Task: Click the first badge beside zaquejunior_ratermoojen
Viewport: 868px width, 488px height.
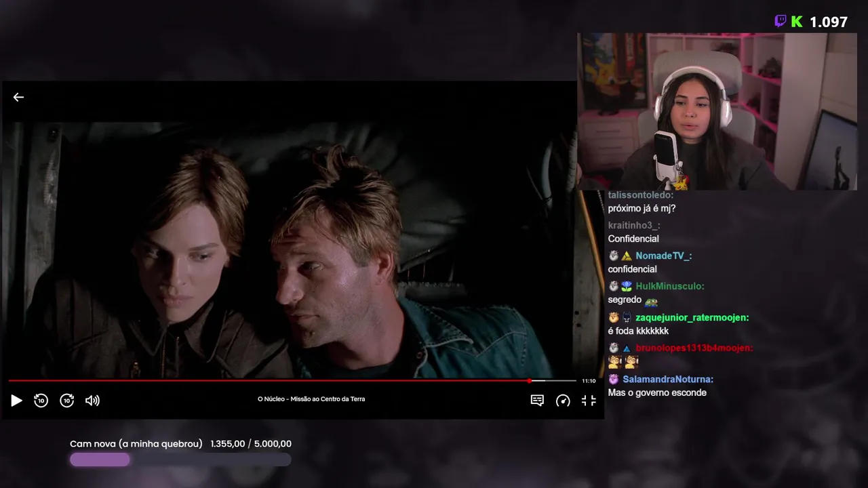Action: click(x=614, y=318)
